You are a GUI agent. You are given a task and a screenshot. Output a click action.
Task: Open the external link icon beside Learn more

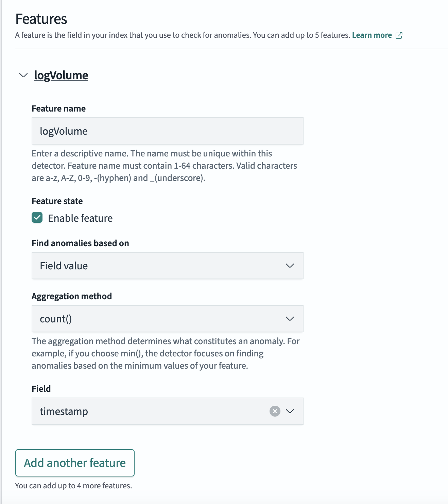point(399,35)
